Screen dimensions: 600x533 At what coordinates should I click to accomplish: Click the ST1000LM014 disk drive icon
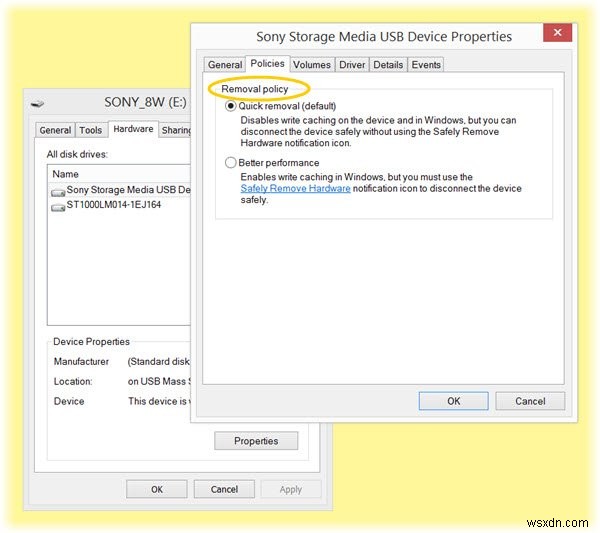point(58,207)
